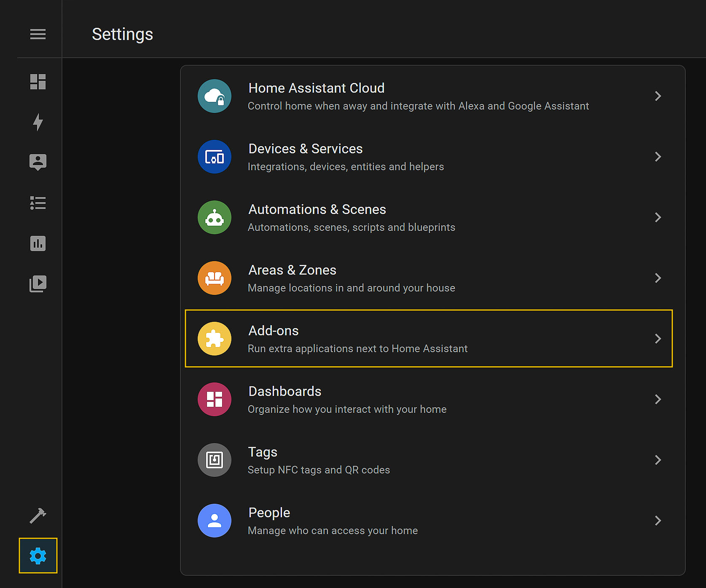The width and height of the screenshot is (706, 588).
Task: Click the Settings page heading
Action: 123,35
